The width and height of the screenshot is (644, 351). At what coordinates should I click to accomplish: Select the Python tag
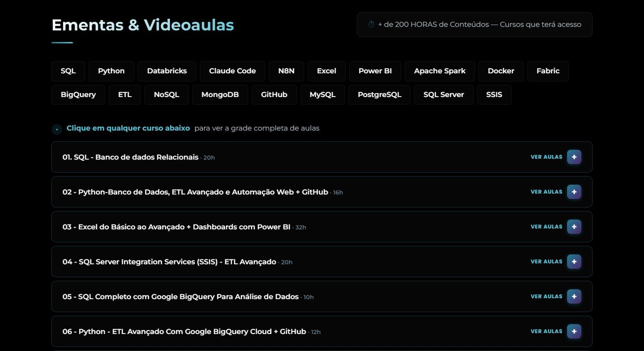pyautogui.click(x=111, y=71)
